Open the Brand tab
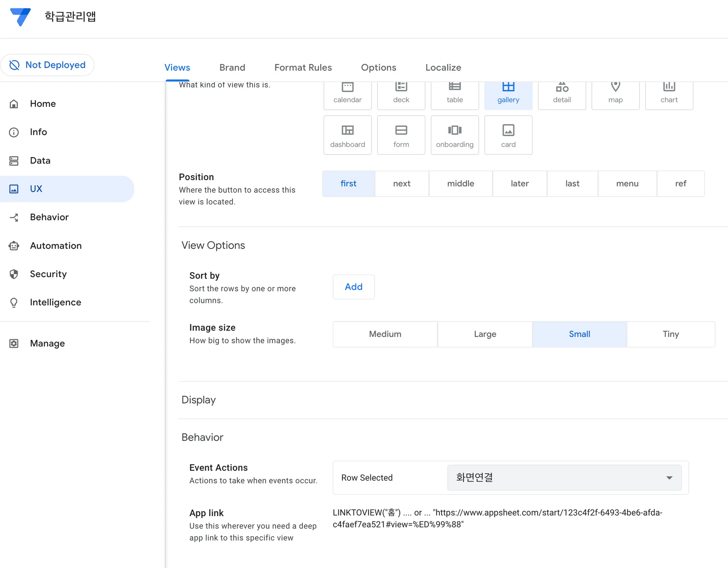The height and width of the screenshot is (568, 728). (232, 68)
